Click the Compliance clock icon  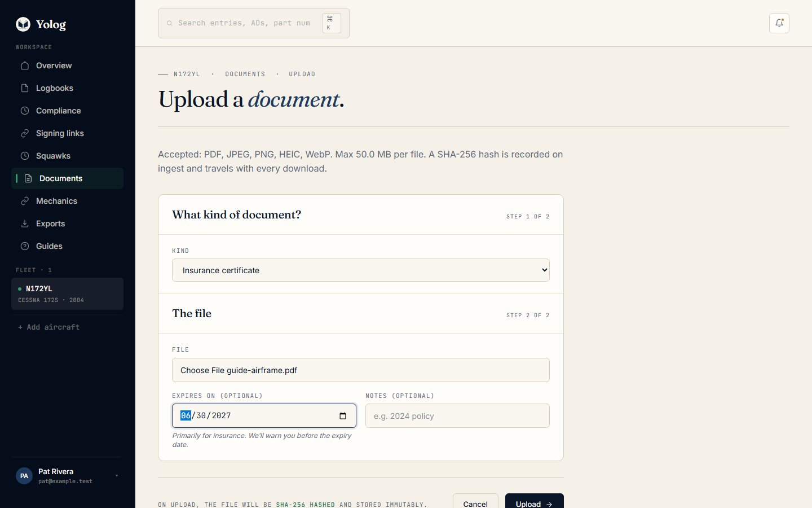coord(25,111)
